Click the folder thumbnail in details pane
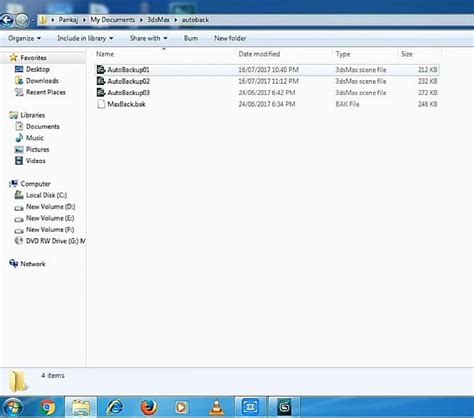Viewport: 474px width, 418px height. click(x=18, y=381)
